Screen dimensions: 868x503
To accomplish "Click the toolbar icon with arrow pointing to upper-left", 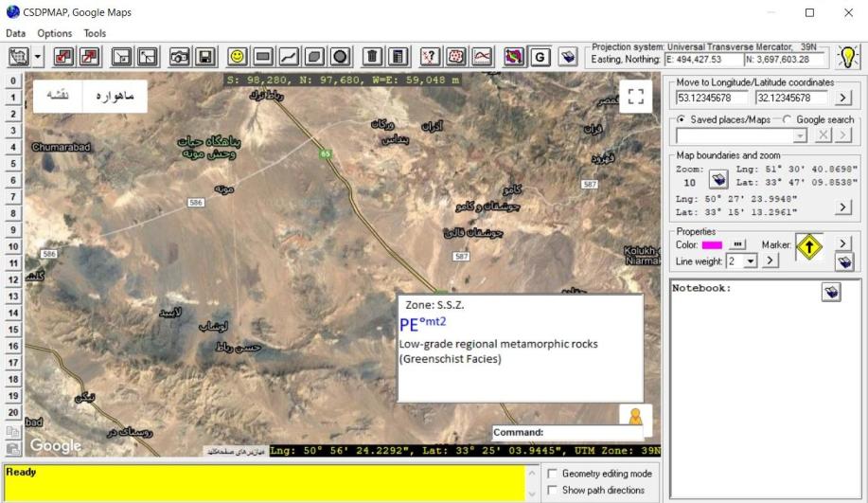I will [148, 57].
